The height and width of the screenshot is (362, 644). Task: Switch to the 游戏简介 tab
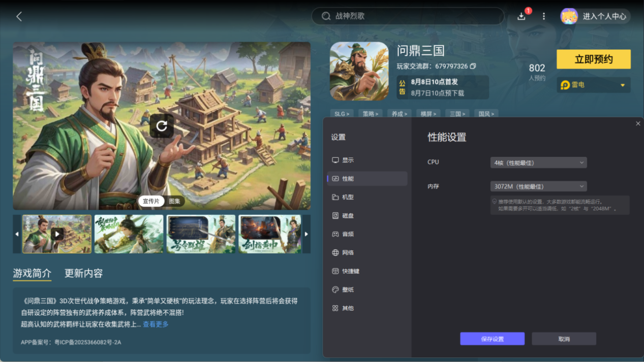[x=32, y=273]
